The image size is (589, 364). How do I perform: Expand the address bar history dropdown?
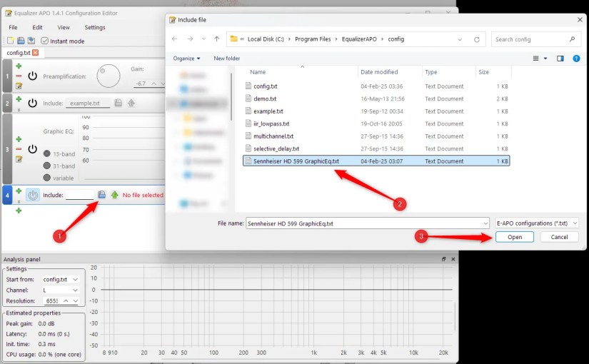tap(460, 39)
